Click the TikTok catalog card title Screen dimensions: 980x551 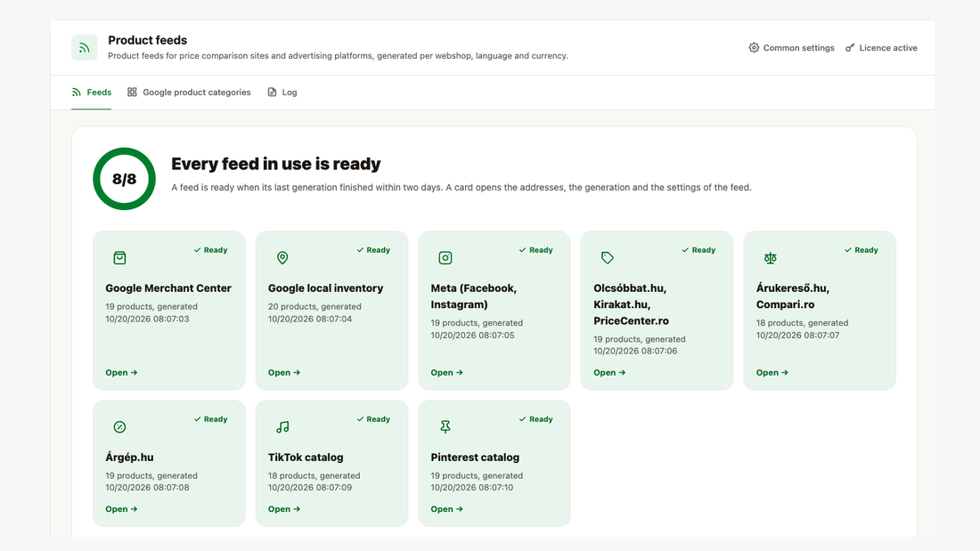(306, 458)
